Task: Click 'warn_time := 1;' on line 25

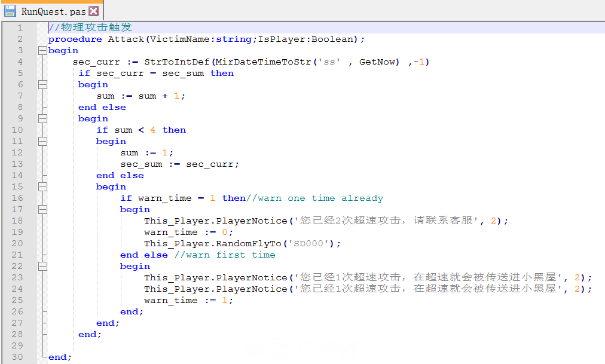Action: tap(189, 301)
